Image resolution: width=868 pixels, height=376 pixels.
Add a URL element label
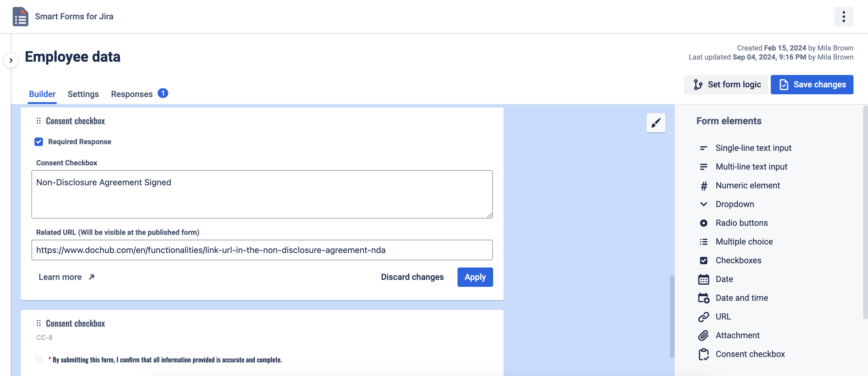(x=723, y=317)
